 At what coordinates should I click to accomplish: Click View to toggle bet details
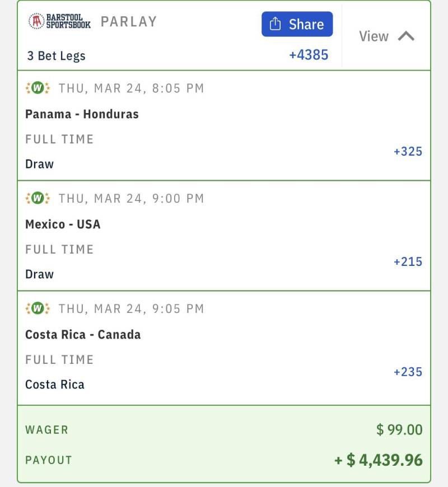coord(374,36)
